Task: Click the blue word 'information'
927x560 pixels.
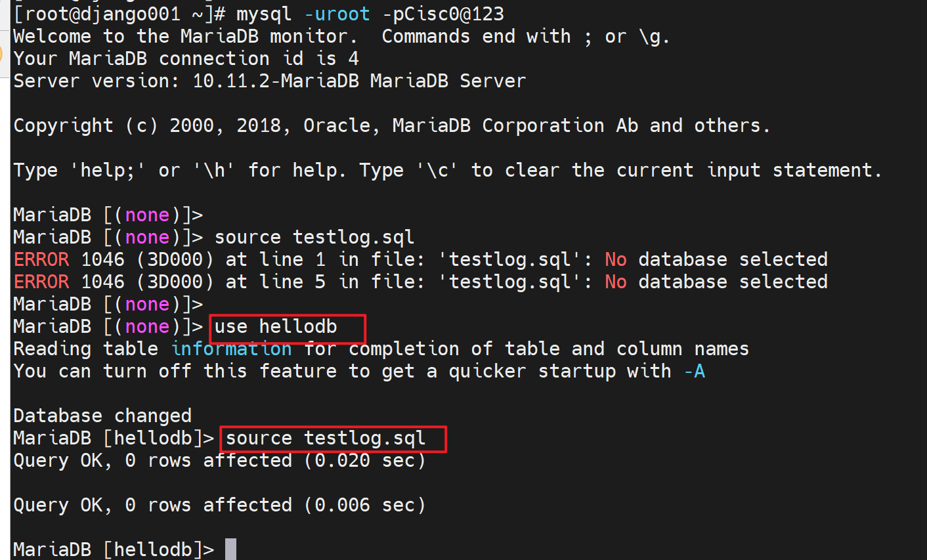Action: (231, 349)
